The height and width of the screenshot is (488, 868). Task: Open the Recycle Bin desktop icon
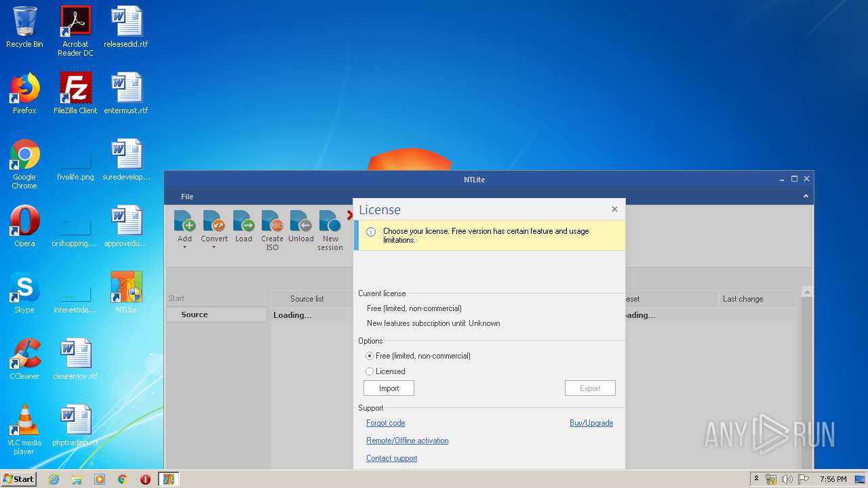click(24, 27)
